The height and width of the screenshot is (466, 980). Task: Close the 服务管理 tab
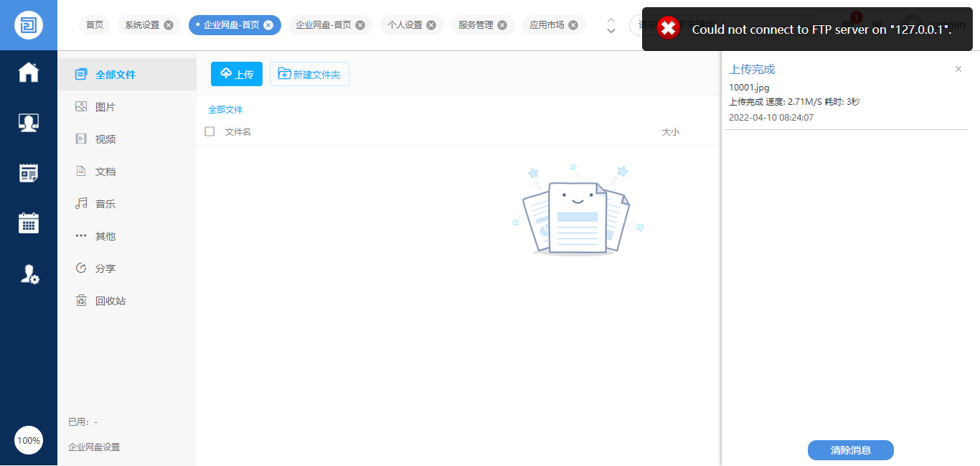coord(502,25)
